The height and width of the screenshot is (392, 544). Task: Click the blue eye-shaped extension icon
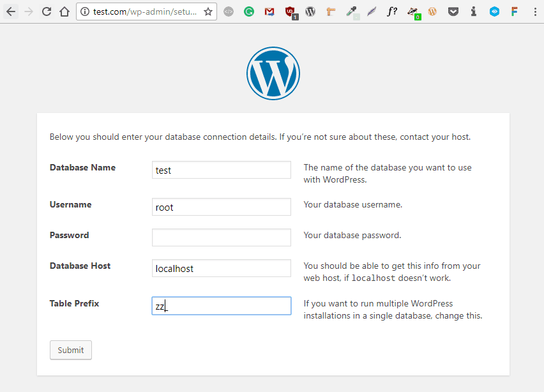pos(494,11)
